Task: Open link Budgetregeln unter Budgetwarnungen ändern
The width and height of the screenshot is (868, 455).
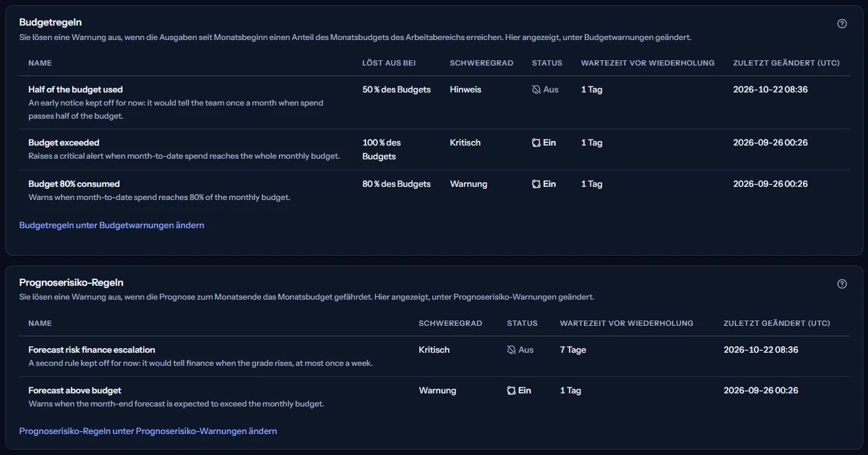Action: [112, 226]
